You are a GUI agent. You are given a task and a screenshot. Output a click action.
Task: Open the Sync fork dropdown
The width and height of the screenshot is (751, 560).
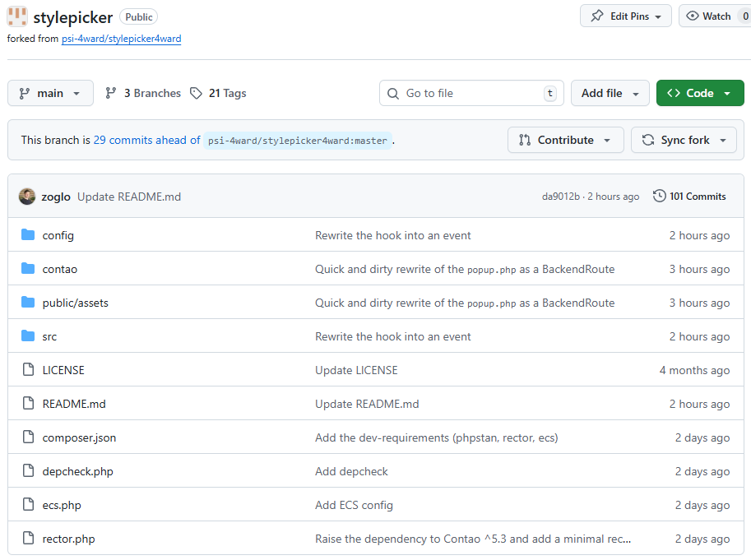tap(683, 141)
